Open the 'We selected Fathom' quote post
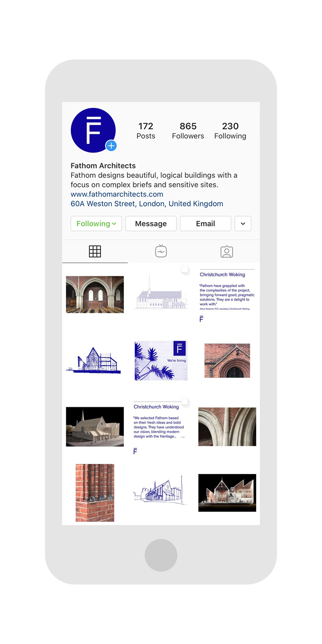 coord(161,427)
